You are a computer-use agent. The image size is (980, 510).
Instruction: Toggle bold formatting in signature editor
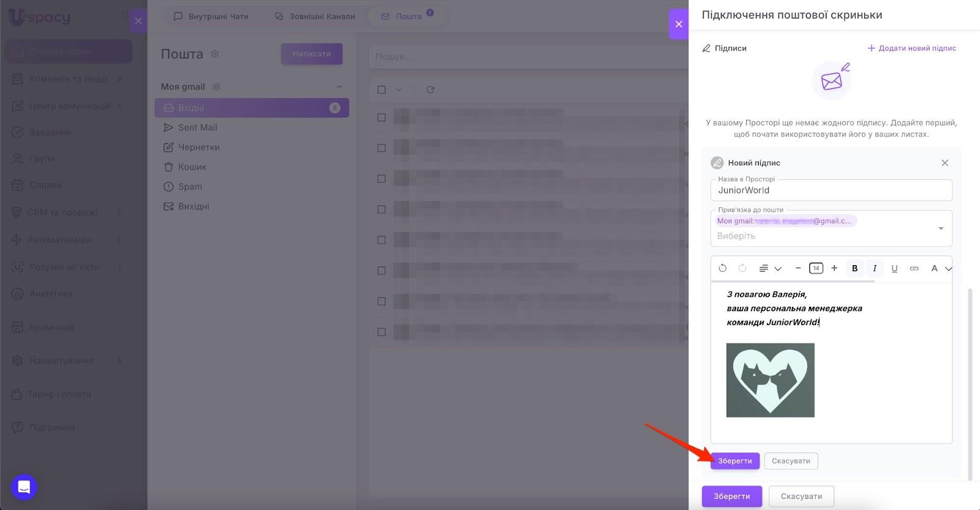[854, 268]
